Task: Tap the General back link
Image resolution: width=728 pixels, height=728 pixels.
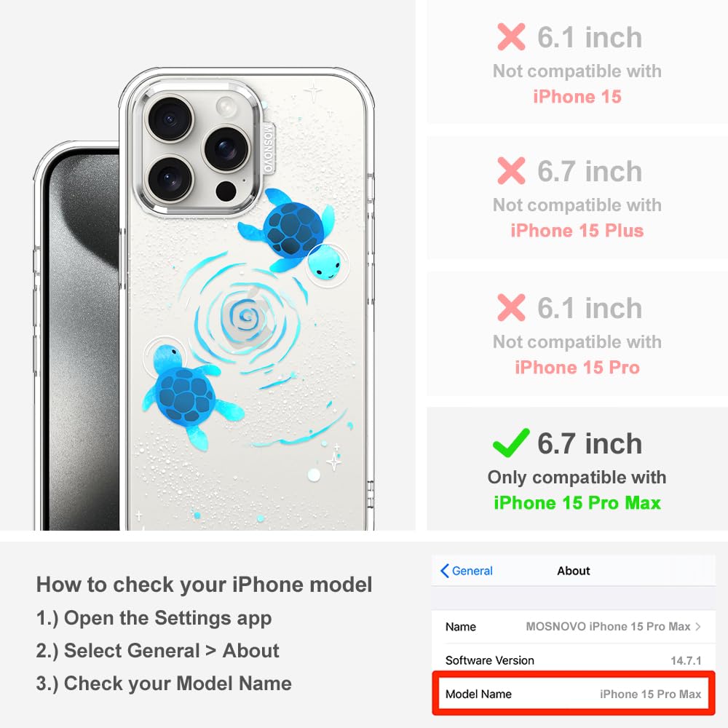Action: coord(467,571)
